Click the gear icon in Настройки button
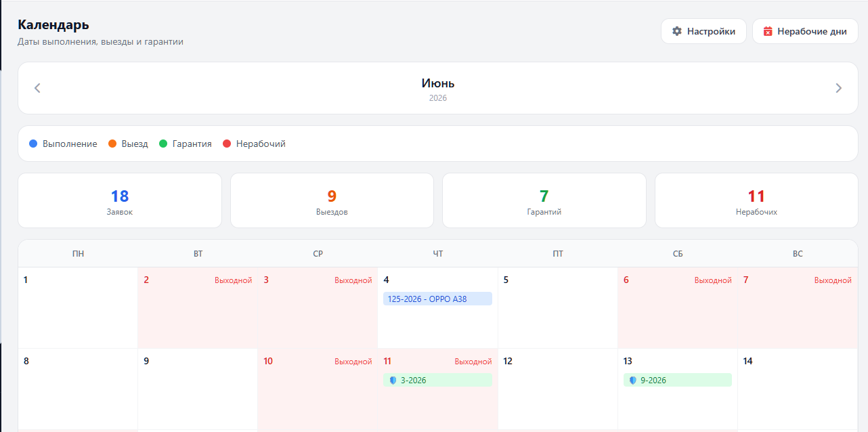The width and height of the screenshot is (868, 432). 676,31
